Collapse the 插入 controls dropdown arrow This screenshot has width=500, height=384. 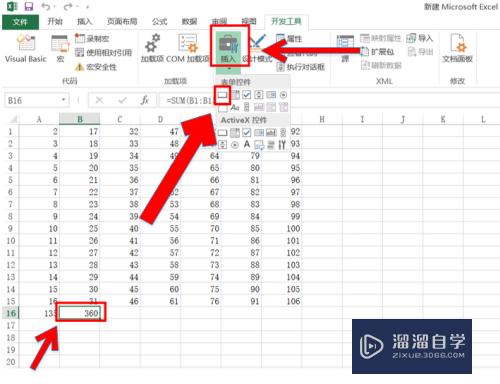229,69
